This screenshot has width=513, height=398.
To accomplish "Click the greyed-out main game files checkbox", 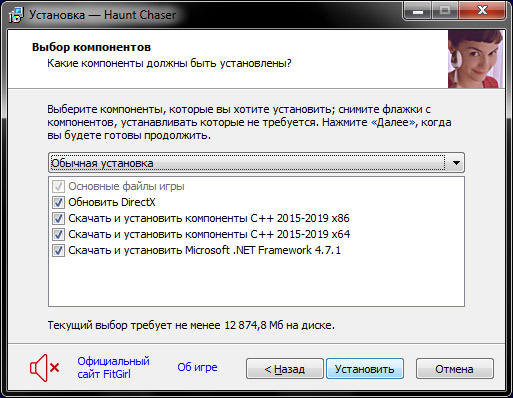I will tap(58, 187).
